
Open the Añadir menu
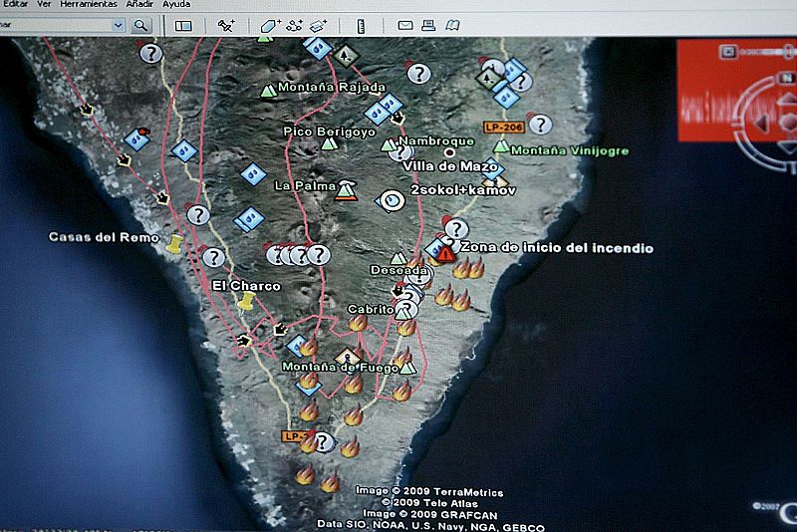(x=139, y=4)
